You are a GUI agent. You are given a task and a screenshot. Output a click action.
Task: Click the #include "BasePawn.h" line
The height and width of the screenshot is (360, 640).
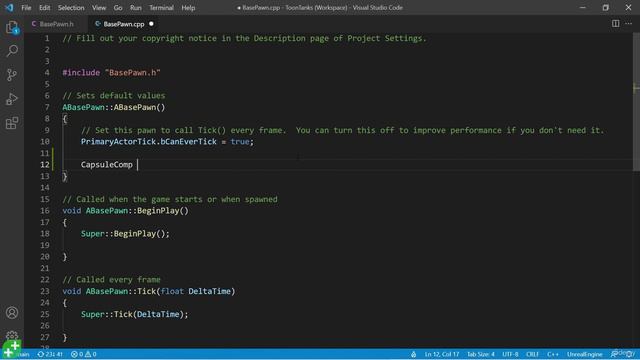pos(111,73)
